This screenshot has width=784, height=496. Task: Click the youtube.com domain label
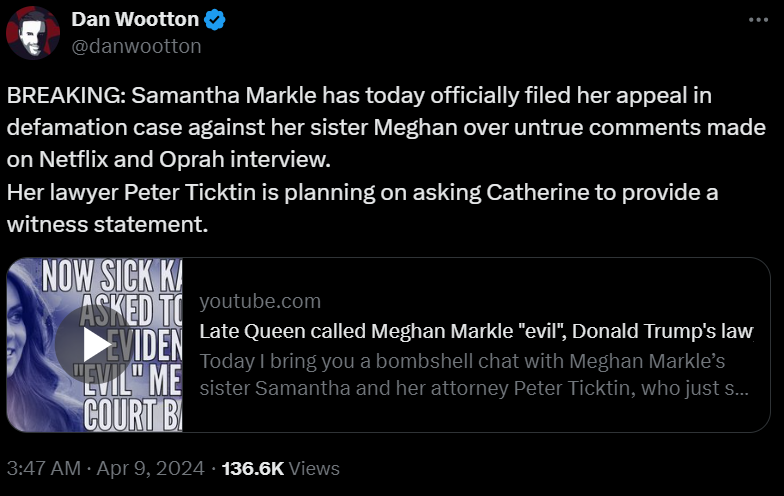pyautogui.click(x=260, y=301)
